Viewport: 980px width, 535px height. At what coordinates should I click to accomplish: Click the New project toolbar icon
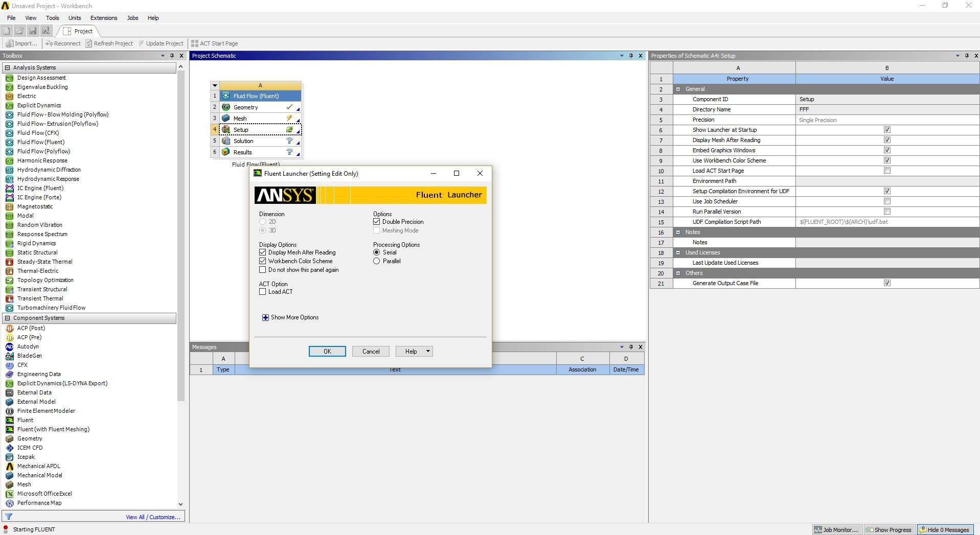(7, 31)
